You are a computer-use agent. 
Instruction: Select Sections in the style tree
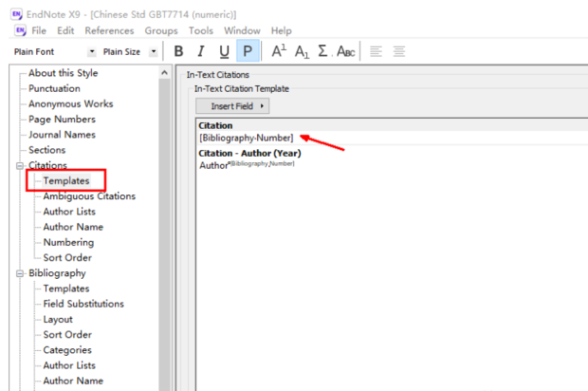(x=46, y=150)
